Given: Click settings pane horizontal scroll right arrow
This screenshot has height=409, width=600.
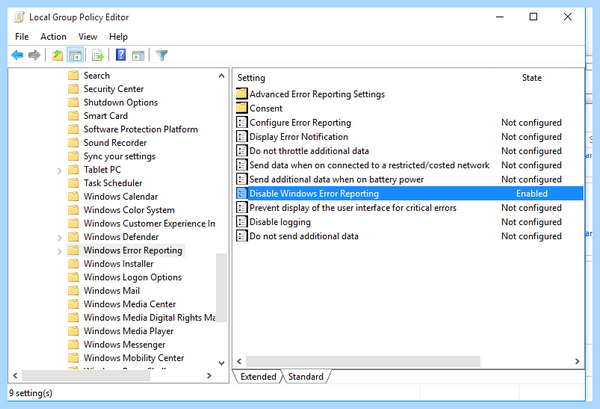Looking at the screenshot, I should point(577,361).
